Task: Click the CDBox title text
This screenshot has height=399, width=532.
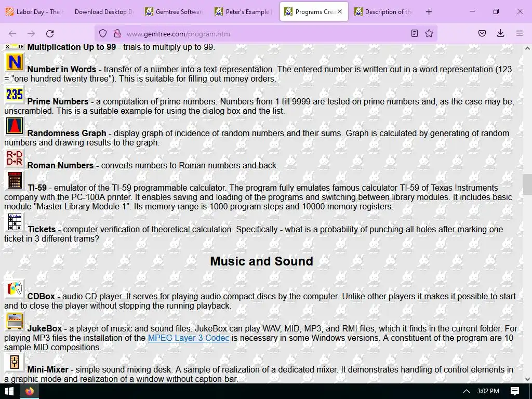Action: pos(41,297)
